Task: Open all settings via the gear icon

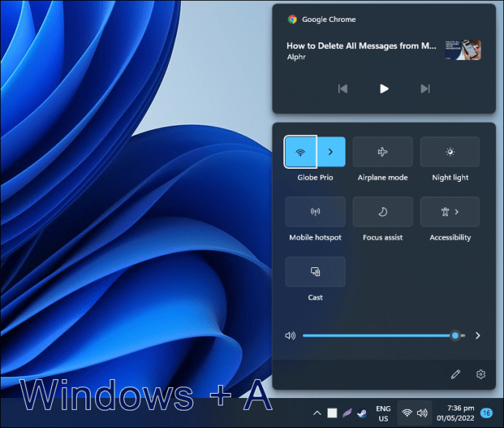Action: 481,375
